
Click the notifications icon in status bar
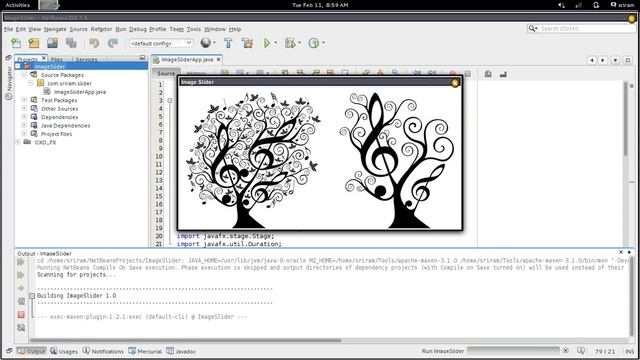pyautogui.click(x=581, y=351)
